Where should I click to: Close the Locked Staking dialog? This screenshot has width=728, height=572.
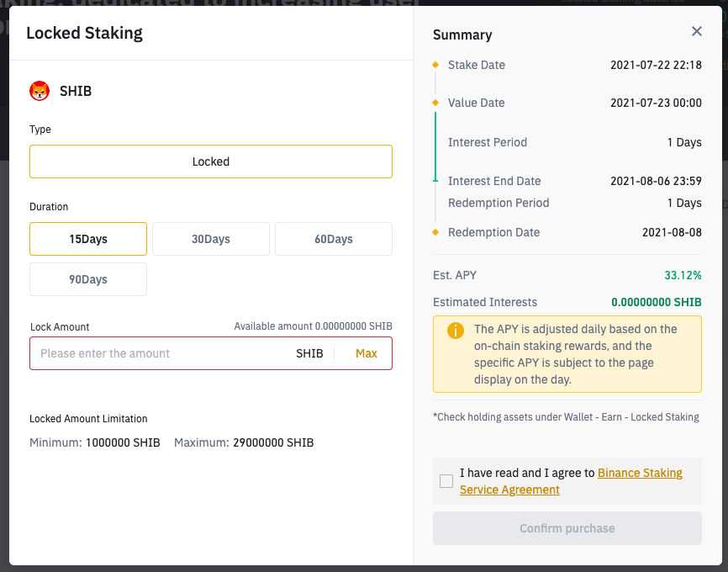tap(696, 31)
